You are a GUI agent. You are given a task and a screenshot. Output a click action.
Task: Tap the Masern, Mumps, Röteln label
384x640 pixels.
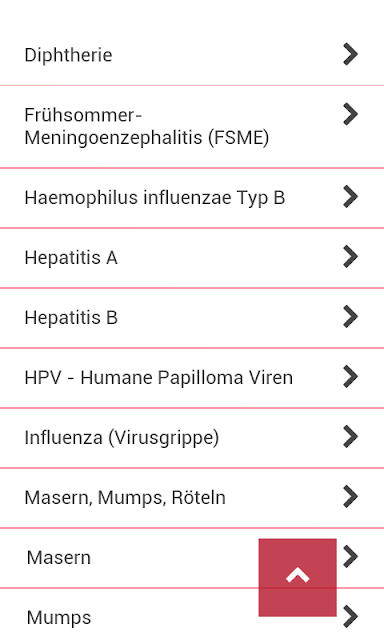(x=125, y=498)
